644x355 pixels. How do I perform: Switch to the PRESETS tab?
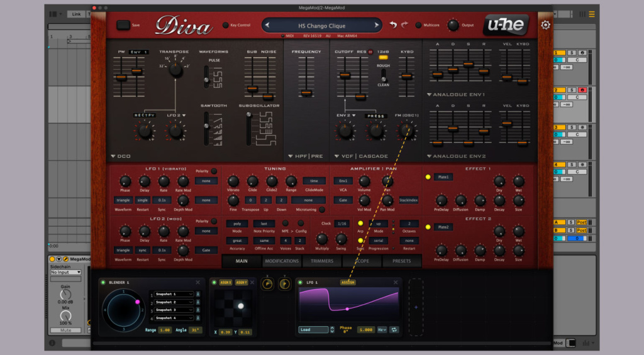[x=402, y=261]
